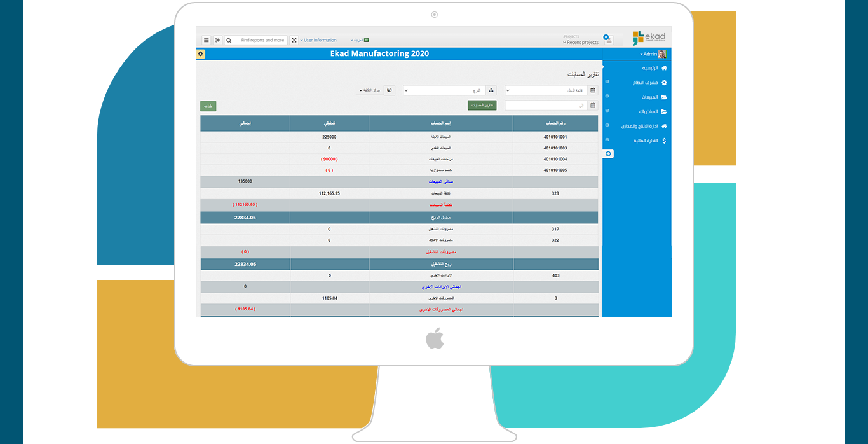868x444 pixels.
Task: Click account number 4010101003
Action: (555, 148)
